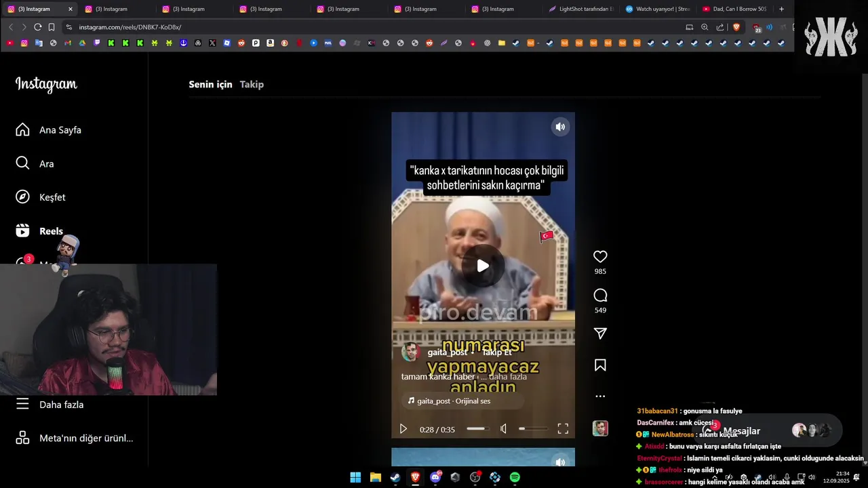
Task: Open the browser zoom magnifier icon
Action: pos(705,27)
